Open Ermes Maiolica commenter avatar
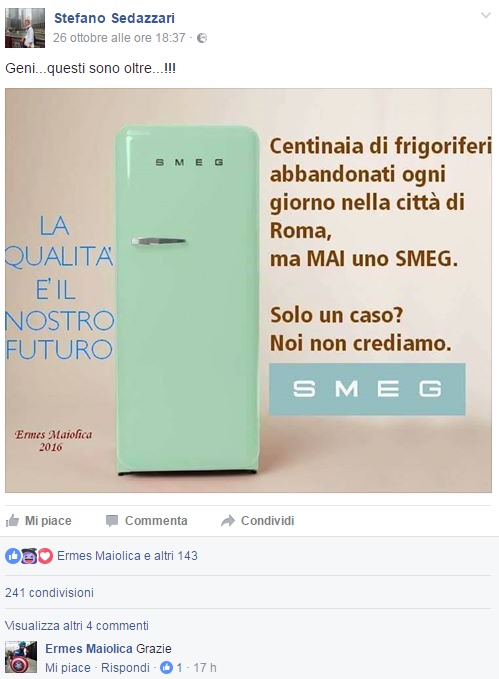Viewport: 499px width, 679px height. [x=21, y=657]
